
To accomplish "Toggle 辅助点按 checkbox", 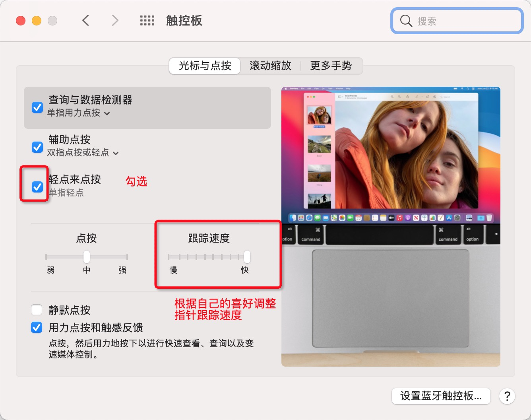I will 37,147.
